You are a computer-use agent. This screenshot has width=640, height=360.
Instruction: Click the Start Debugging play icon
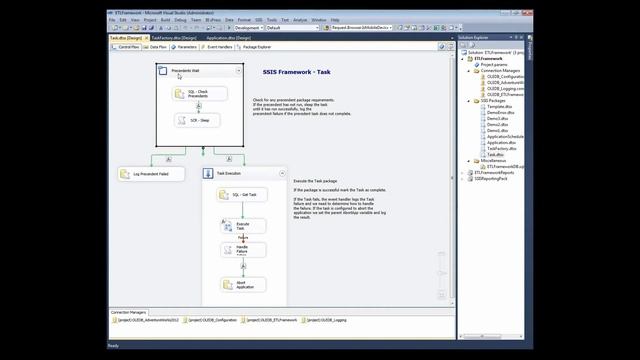(x=229, y=28)
